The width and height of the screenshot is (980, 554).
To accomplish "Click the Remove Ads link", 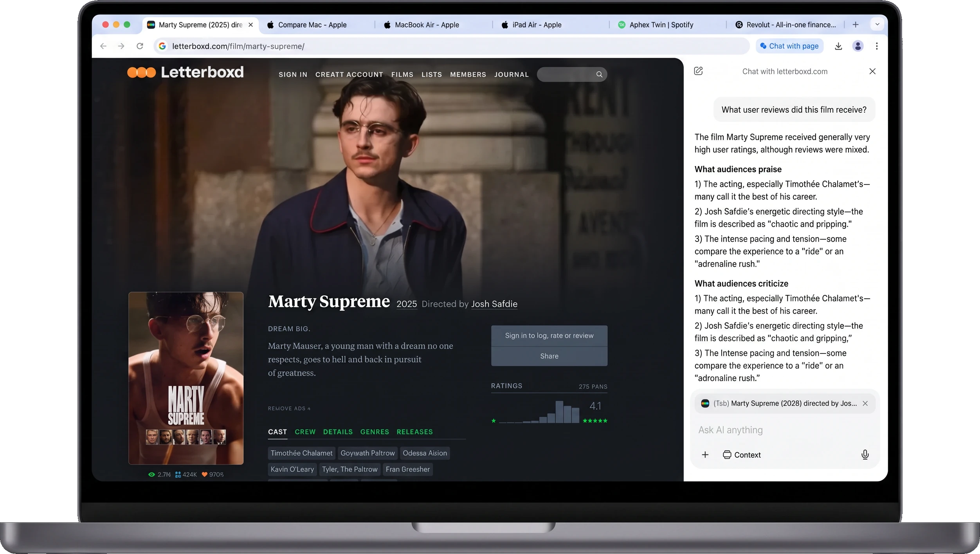I will click(289, 408).
